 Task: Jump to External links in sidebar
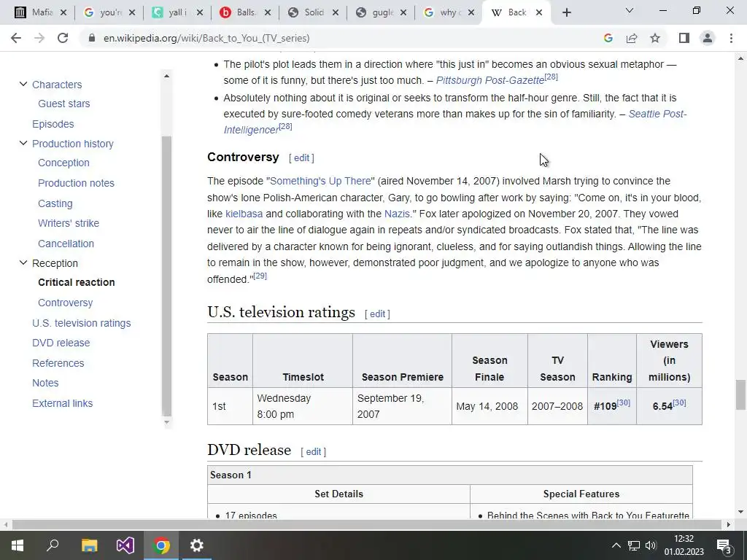[63, 403]
